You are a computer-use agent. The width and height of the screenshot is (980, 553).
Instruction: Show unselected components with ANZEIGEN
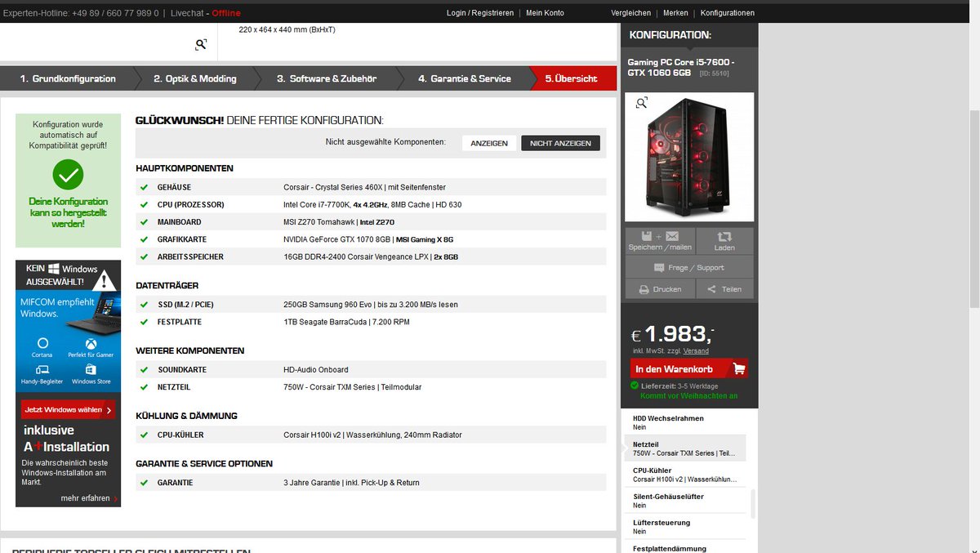click(x=489, y=143)
